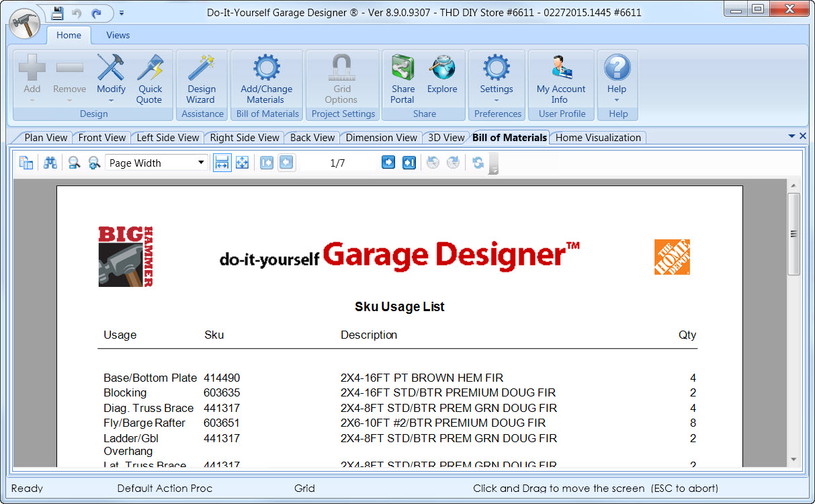The height and width of the screenshot is (504, 815).
Task: Launch the Design Wizard
Action: pyautogui.click(x=201, y=79)
